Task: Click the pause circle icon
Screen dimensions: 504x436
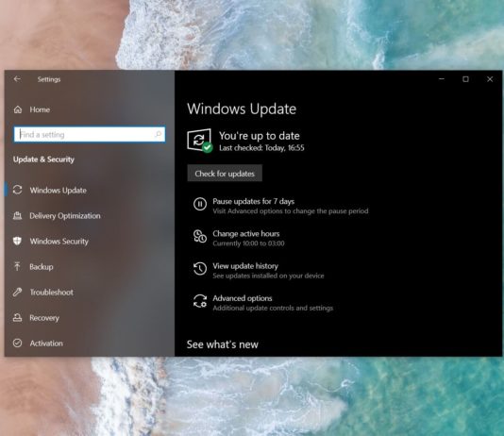Action: (x=200, y=205)
